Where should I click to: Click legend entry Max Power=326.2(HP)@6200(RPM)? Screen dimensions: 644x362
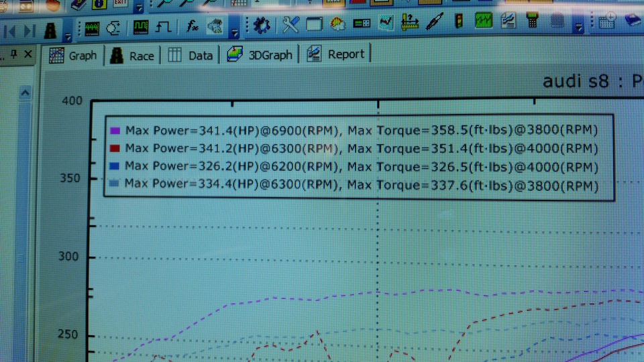point(231,166)
